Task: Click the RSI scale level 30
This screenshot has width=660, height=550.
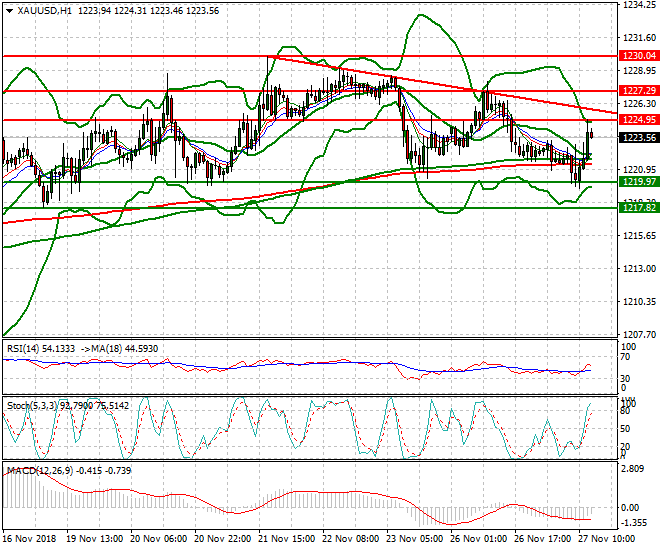Action: click(x=625, y=379)
